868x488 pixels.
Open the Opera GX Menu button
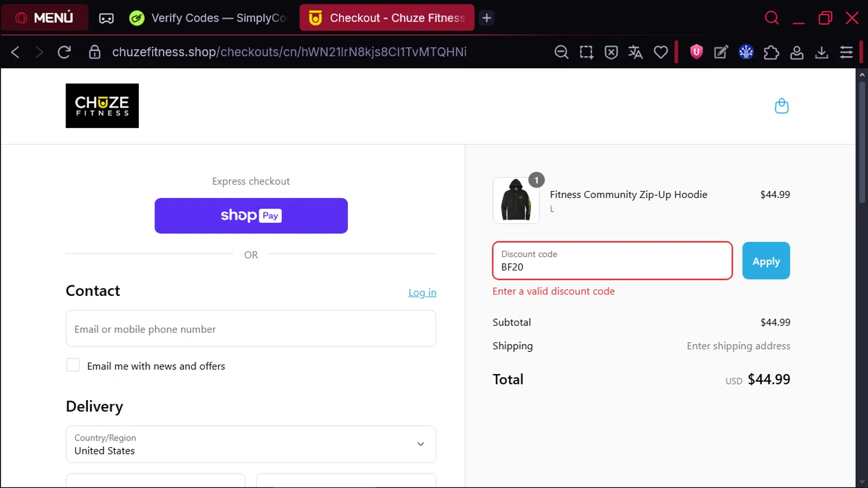[x=45, y=18]
